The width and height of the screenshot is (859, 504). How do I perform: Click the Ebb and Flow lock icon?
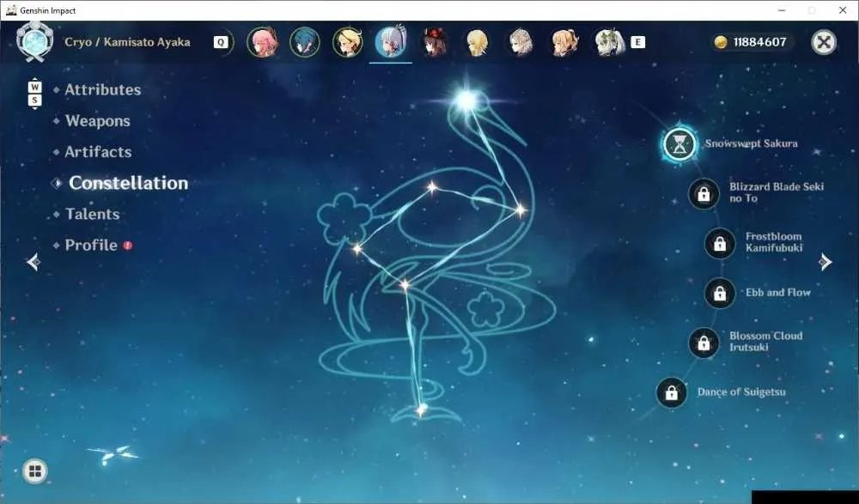coord(720,294)
